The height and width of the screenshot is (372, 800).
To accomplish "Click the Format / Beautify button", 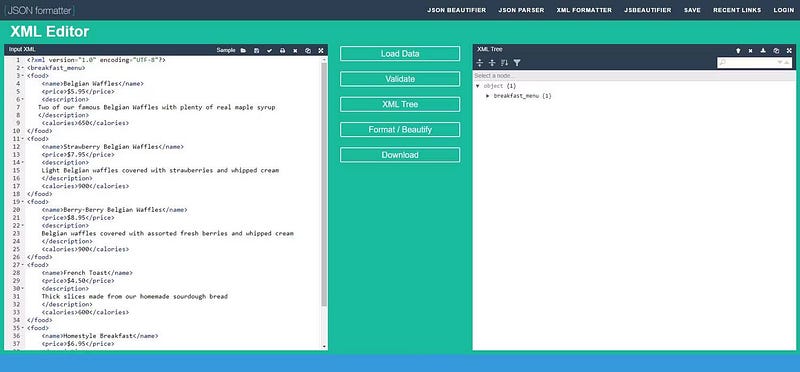I will (x=400, y=130).
